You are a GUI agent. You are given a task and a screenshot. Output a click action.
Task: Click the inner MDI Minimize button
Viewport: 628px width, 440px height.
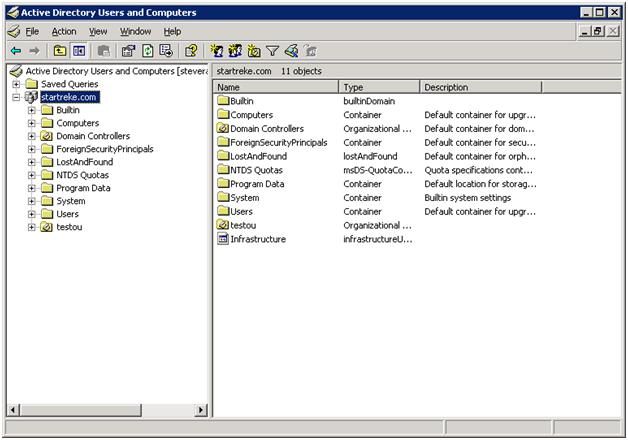coord(585,31)
